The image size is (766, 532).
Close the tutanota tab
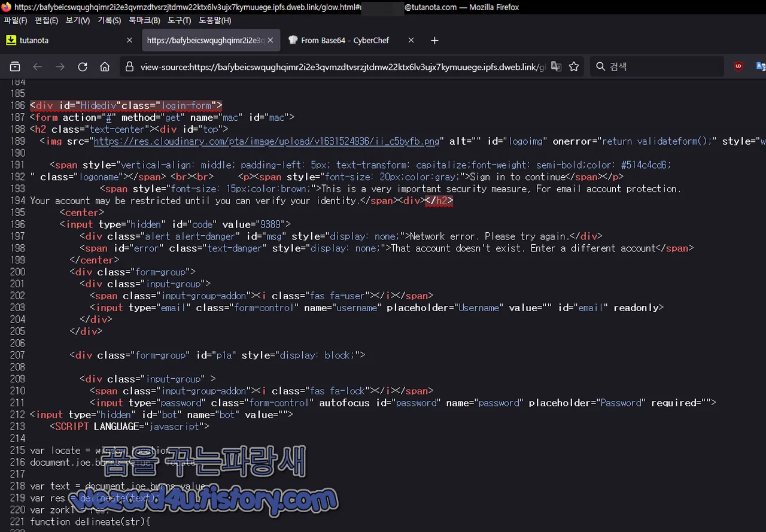point(130,40)
